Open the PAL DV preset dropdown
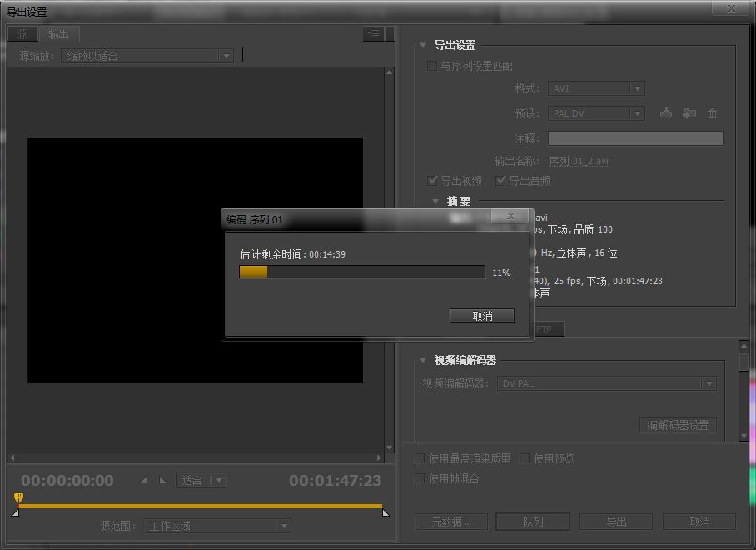756x550 pixels. click(596, 113)
